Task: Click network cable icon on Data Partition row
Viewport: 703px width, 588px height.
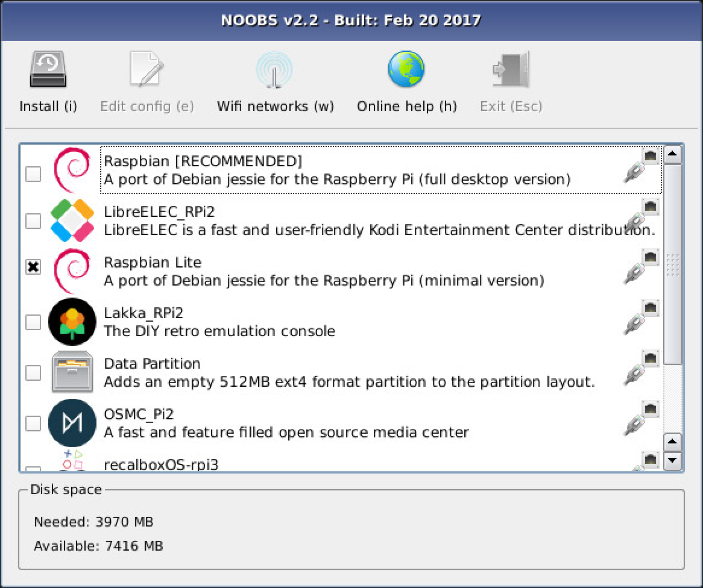Action: point(642,368)
